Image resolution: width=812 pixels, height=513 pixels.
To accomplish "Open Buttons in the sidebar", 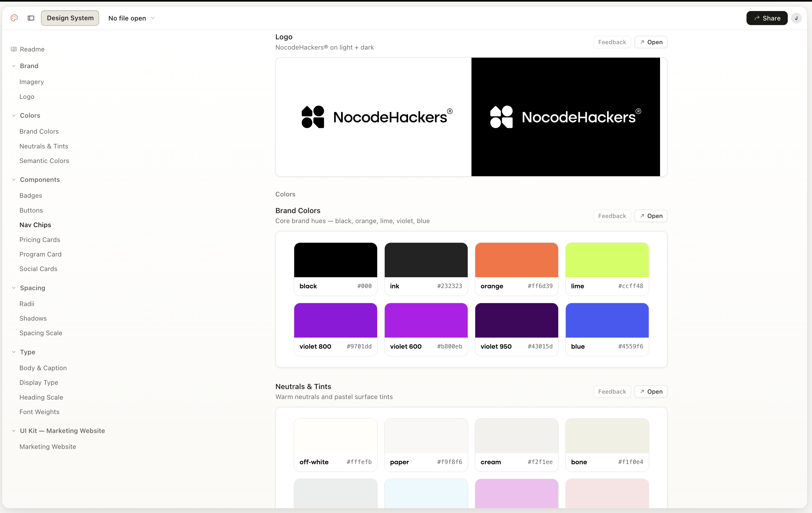I will coord(31,210).
